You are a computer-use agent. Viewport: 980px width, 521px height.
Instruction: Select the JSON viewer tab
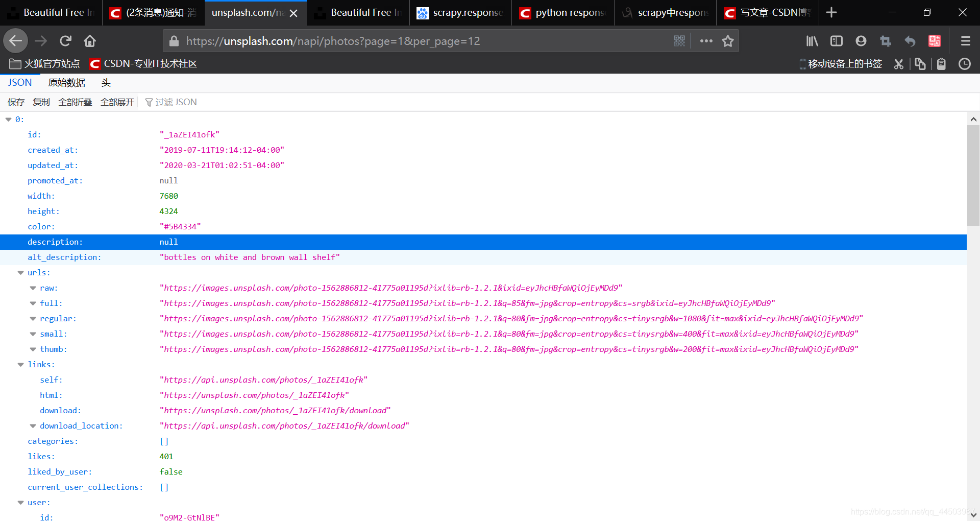pyautogui.click(x=20, y=83)
